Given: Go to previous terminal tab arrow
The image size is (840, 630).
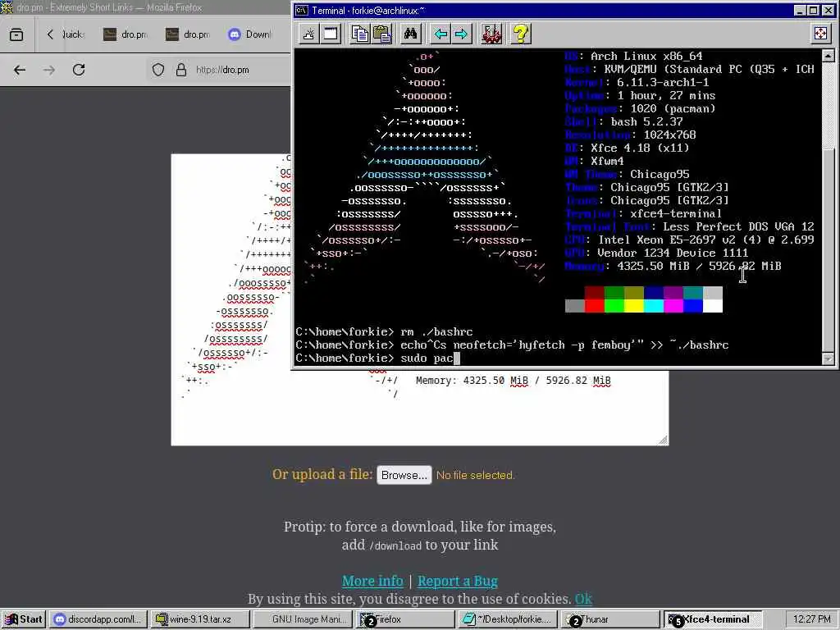Looking at the screenshot, I should [x=441, y=34].
